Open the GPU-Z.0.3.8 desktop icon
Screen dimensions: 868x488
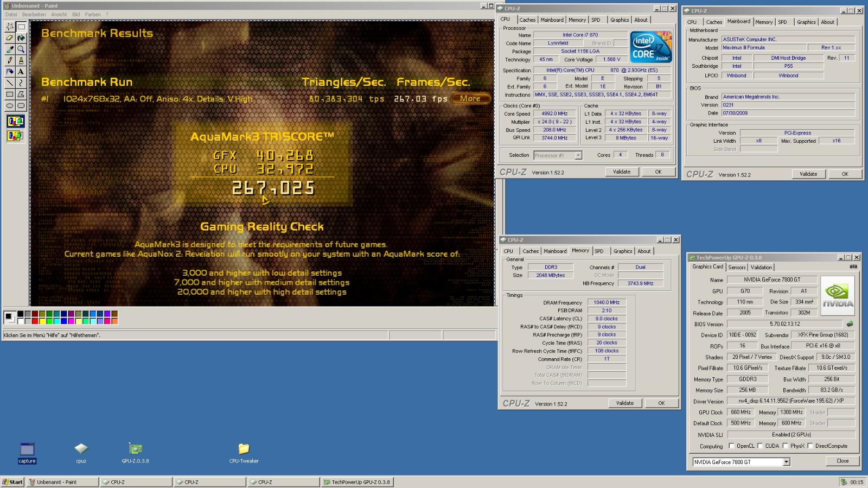coord(135,453)
